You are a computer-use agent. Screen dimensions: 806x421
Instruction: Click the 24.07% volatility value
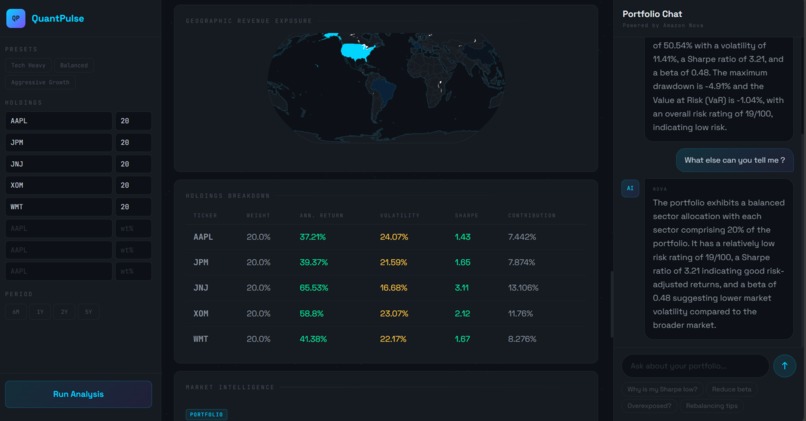click(x=394, y=237)
